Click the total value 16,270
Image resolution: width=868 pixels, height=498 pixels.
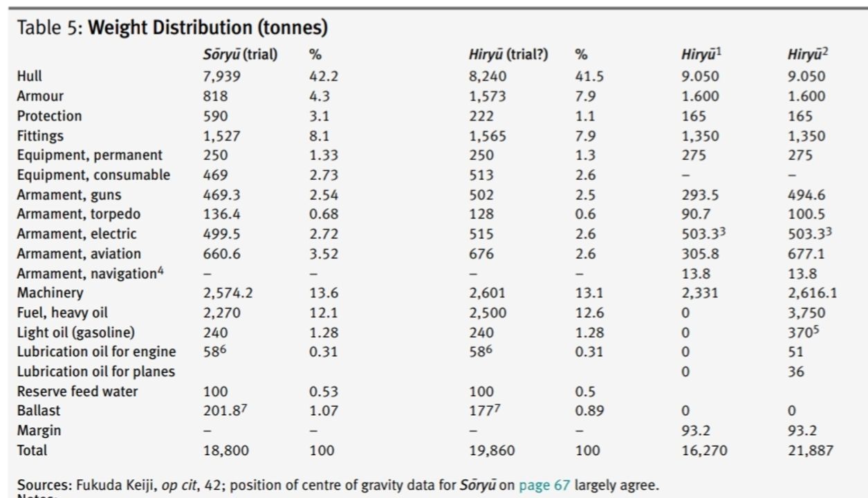pos(704,450)
